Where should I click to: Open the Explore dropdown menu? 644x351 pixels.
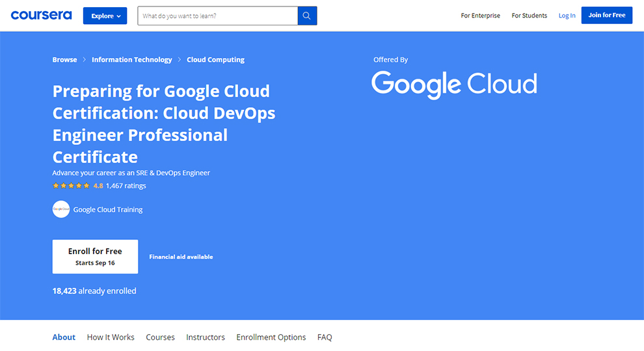(105, 16)
